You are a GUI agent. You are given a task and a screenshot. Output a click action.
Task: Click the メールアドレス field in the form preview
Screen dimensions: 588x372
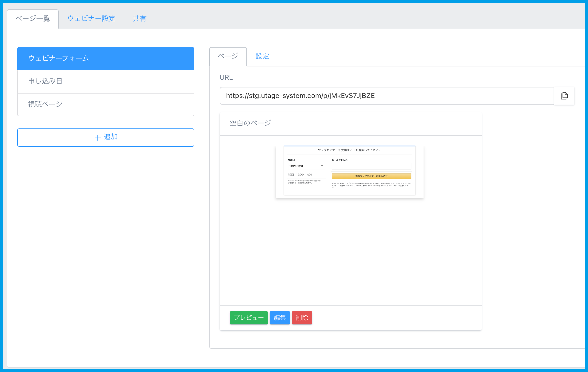(x=371, y=166)
